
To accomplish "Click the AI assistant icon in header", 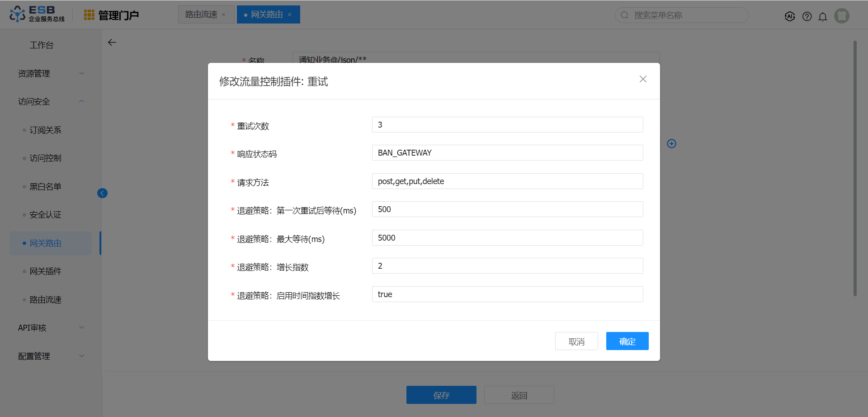I will 790,16.
